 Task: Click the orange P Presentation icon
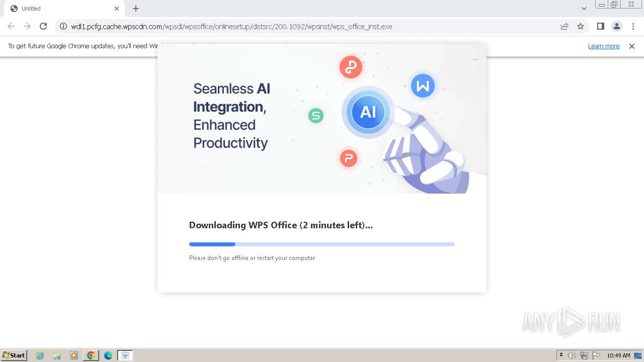point(348,158)
